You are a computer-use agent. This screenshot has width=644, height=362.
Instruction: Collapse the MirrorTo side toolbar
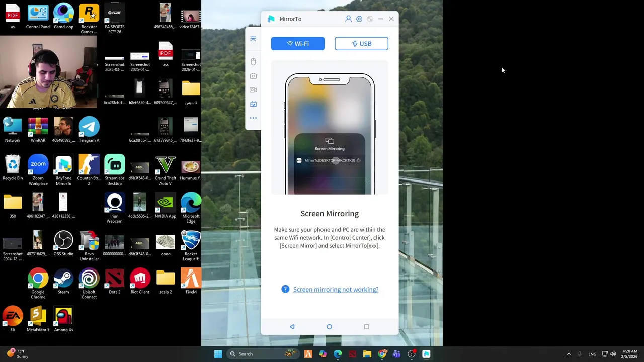coord(253,39)
